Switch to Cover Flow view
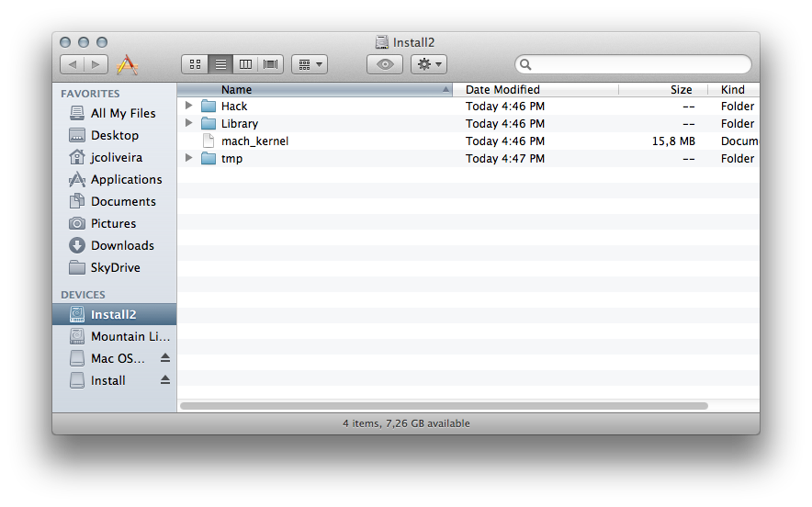Screen dimensions: 812x507 click(x=270, y=64)
